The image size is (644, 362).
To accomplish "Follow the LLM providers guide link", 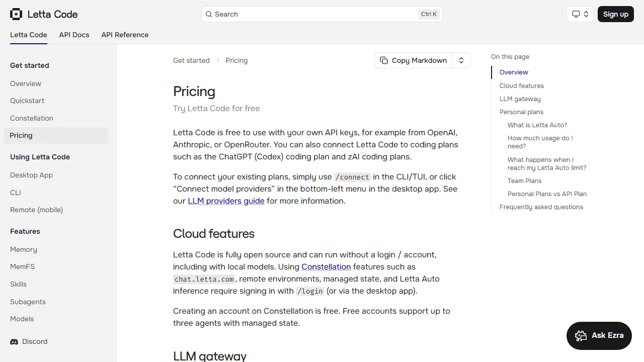I will 226,201.
